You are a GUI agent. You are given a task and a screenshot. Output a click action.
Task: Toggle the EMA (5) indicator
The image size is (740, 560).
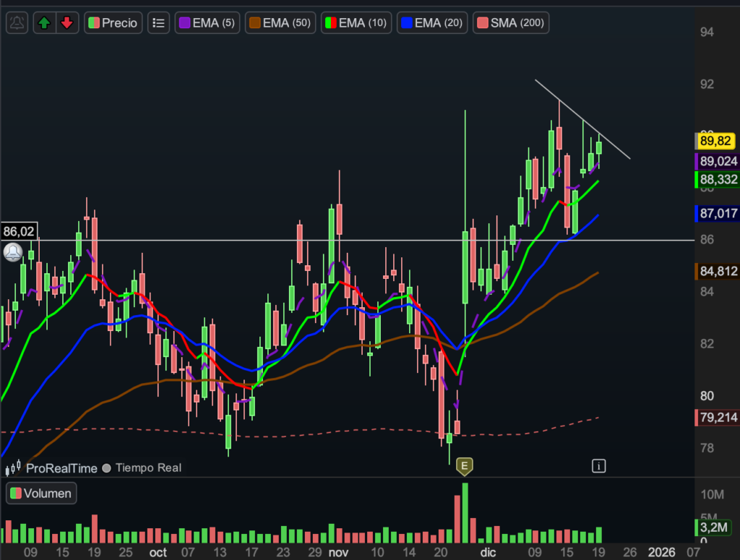(207, 22)
